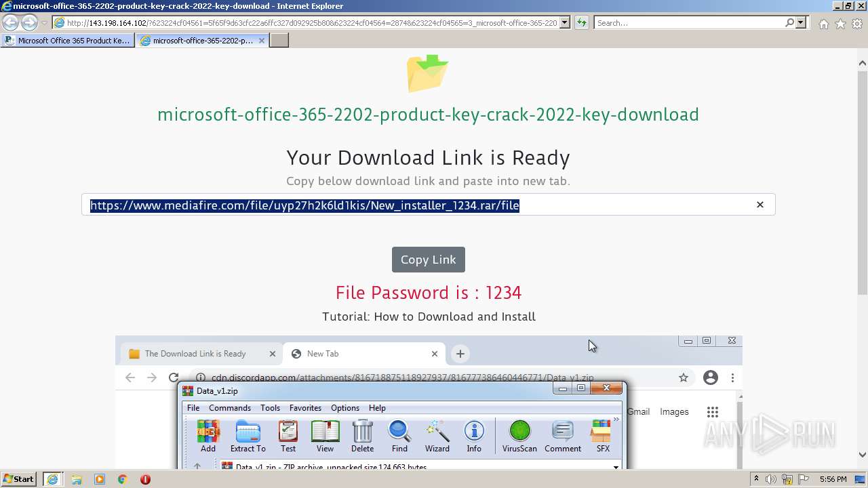The width and height of the screenshot is (868, 488).
Task: Go forward with IE forward arrow
Action: pyautogui.click(x=29, y=22)
